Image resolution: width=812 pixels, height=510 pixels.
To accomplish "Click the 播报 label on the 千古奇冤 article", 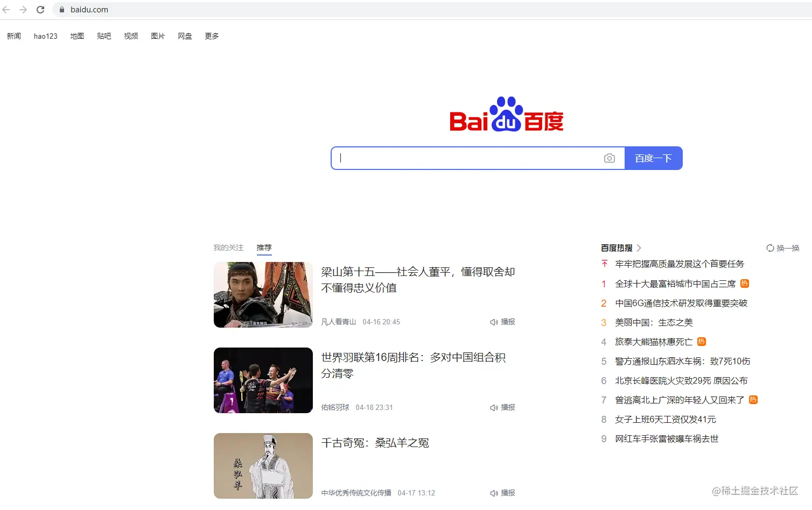I will tap(508, 493).
